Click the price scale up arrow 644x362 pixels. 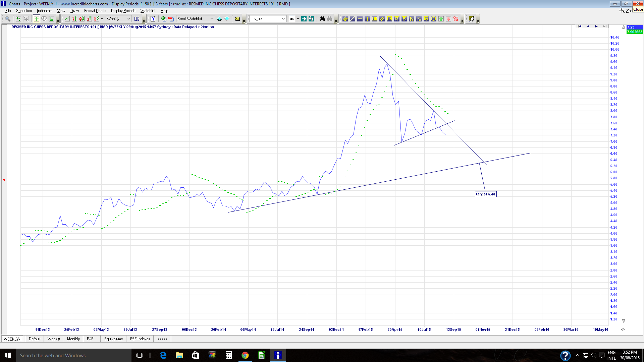(624, 27)
